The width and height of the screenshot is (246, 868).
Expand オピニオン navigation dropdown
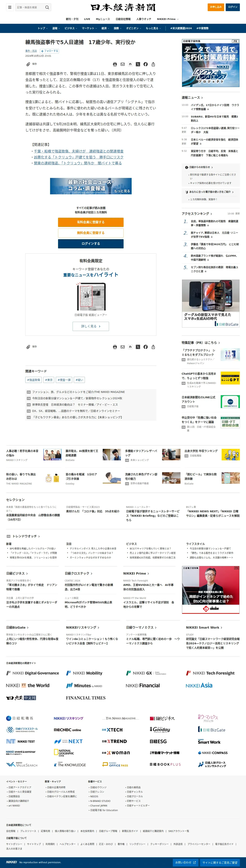click(134, 28)
